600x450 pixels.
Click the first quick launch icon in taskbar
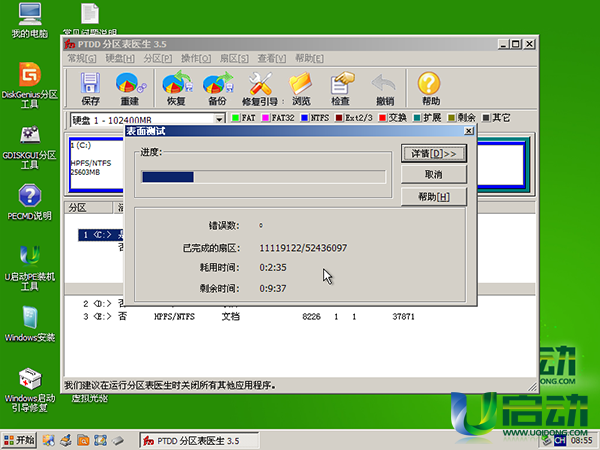[49, 440]
